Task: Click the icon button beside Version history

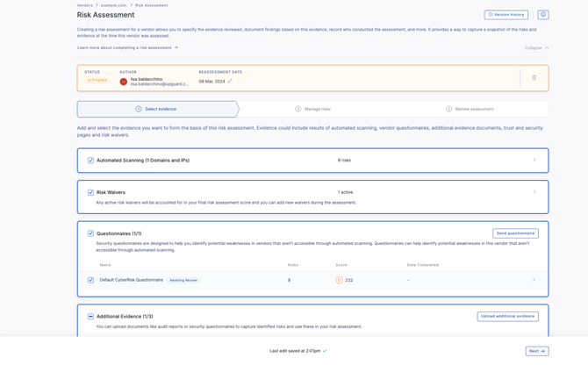Action: [542, 15]
